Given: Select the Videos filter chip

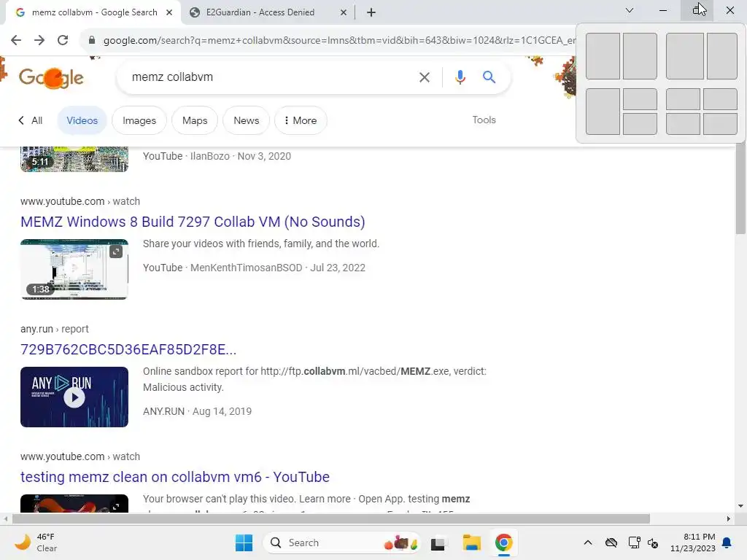Looking at the screenshot, I should tap(82, 120).
